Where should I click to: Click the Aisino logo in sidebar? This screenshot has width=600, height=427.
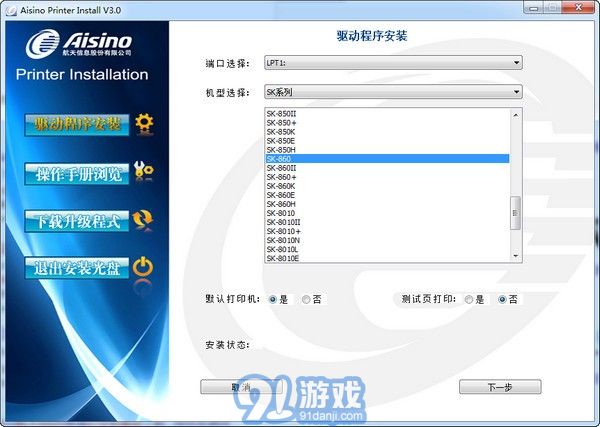tap(79, 43)
